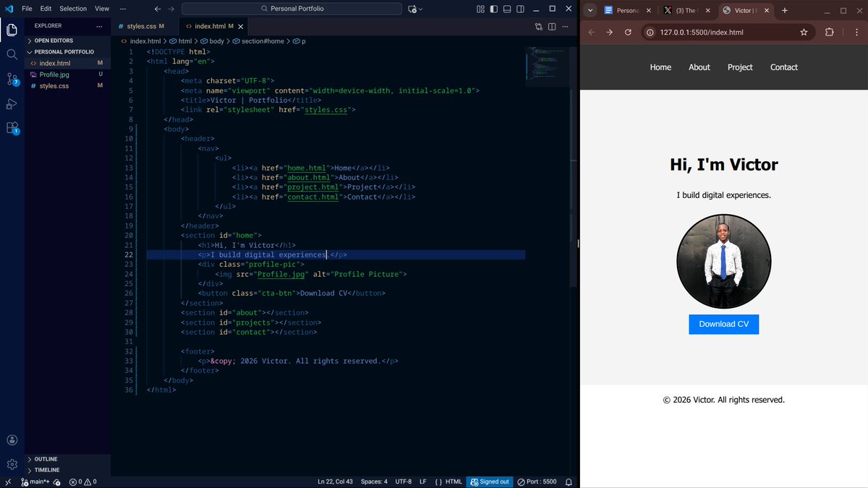Open the Edit menu

tap(46, 9)
